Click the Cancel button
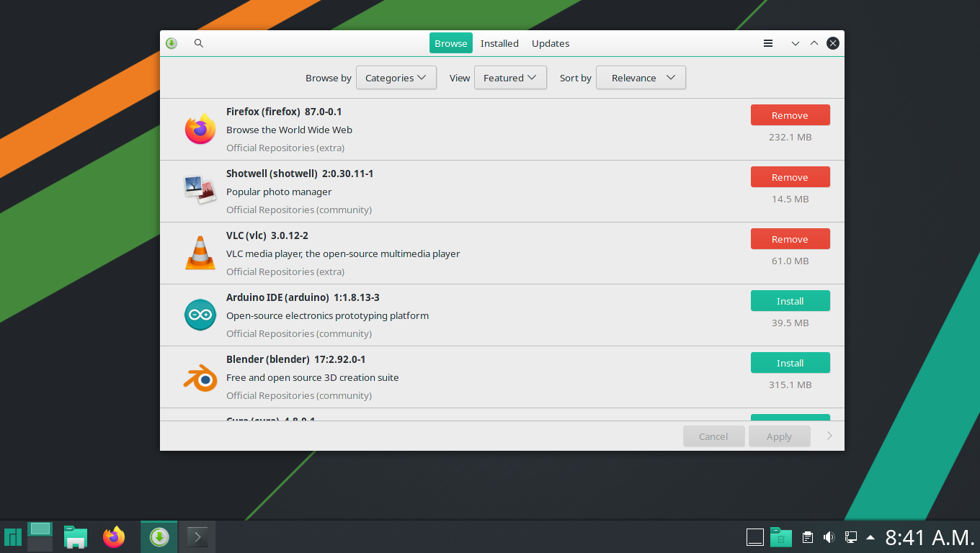 (x=713, y=436)
